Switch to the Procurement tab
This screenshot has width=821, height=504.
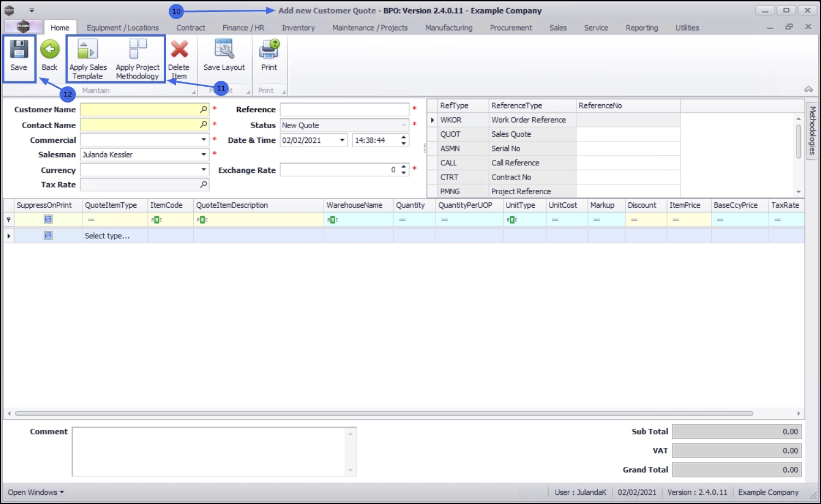(511, 27)
